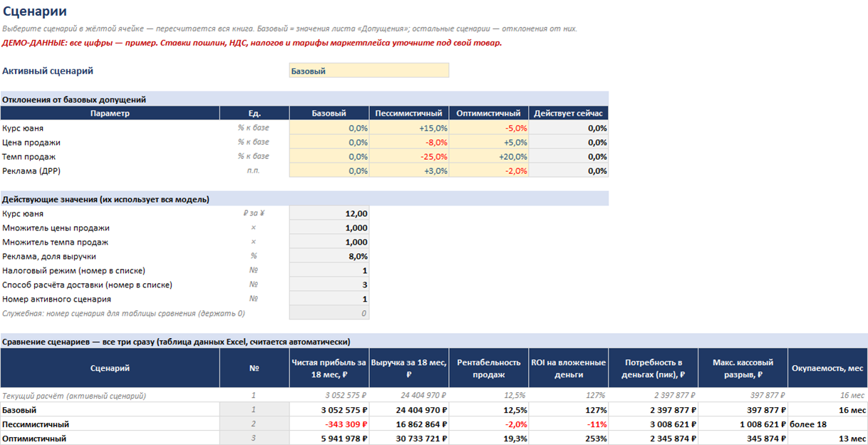Select the service scenario number cell '0'
The height and width of the screenshot is (445, 868).
329,314
